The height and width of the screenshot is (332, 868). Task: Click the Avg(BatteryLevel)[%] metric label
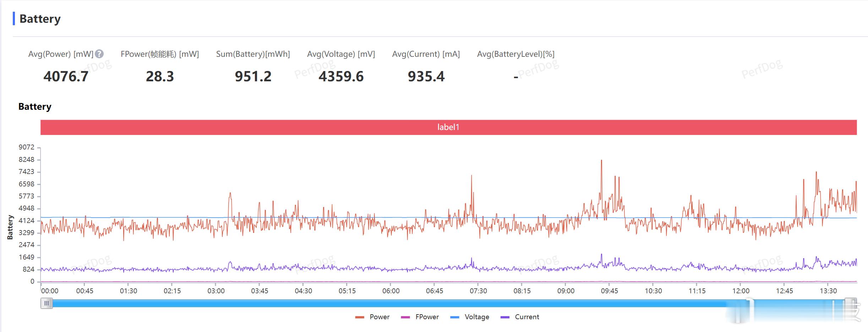516,54
